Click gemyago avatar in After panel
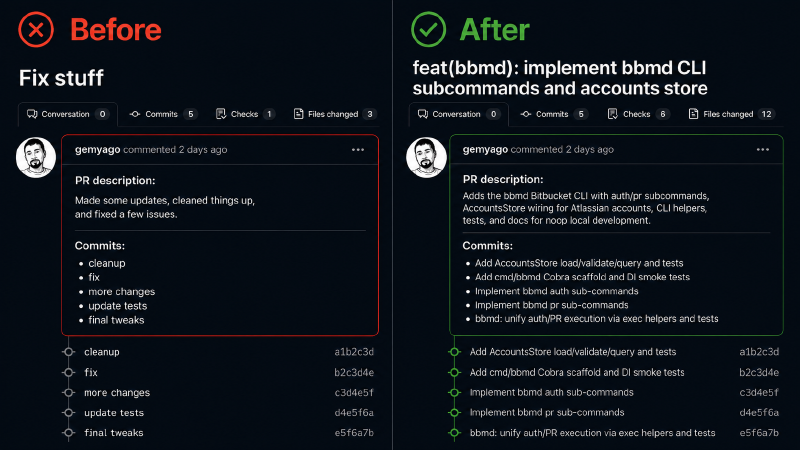Screen dimensions: 800x450 coord(426,157)
